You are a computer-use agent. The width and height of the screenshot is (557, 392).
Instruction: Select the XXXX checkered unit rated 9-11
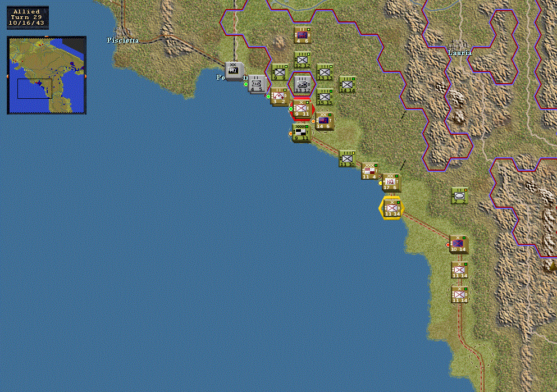click(302, 133)
